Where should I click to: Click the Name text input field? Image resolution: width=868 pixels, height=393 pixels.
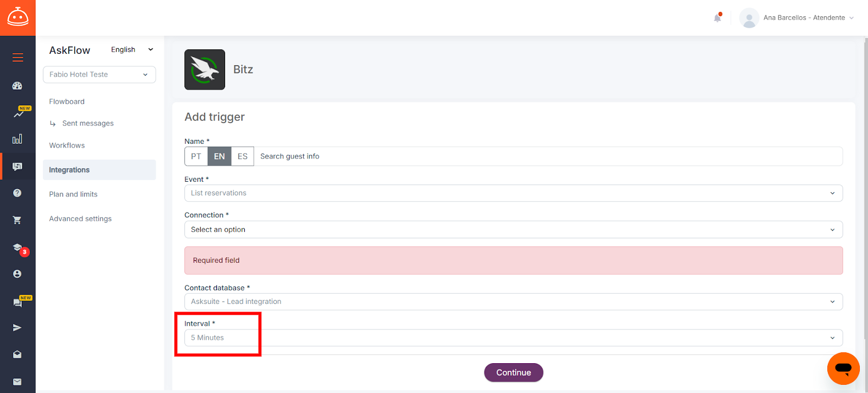(x=547, y=156)
